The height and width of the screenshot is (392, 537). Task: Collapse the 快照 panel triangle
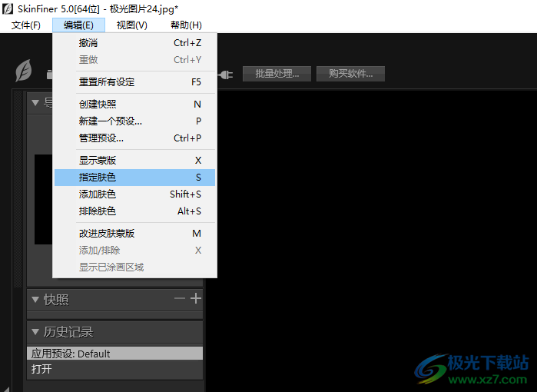(x=35, y=300)
